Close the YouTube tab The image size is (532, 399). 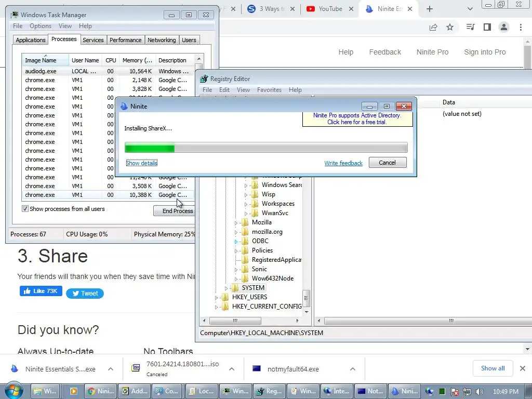(x=351, y=9)
